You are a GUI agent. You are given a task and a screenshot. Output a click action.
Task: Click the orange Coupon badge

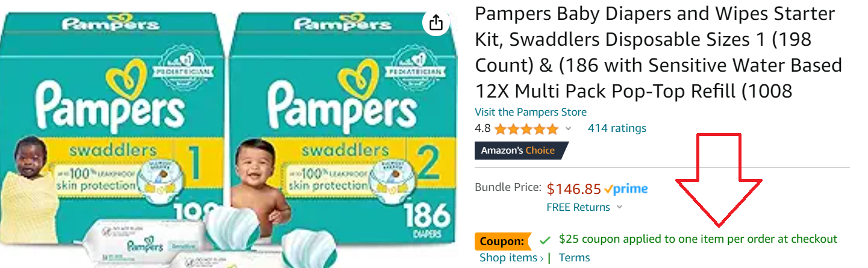tap(503, 241)
